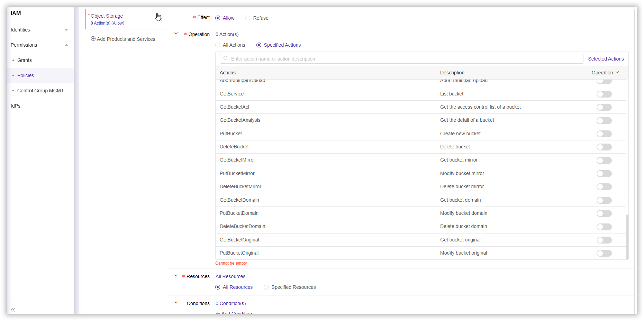
Task: Click the search magnifier icon in action field
Action: coord(226,58)
